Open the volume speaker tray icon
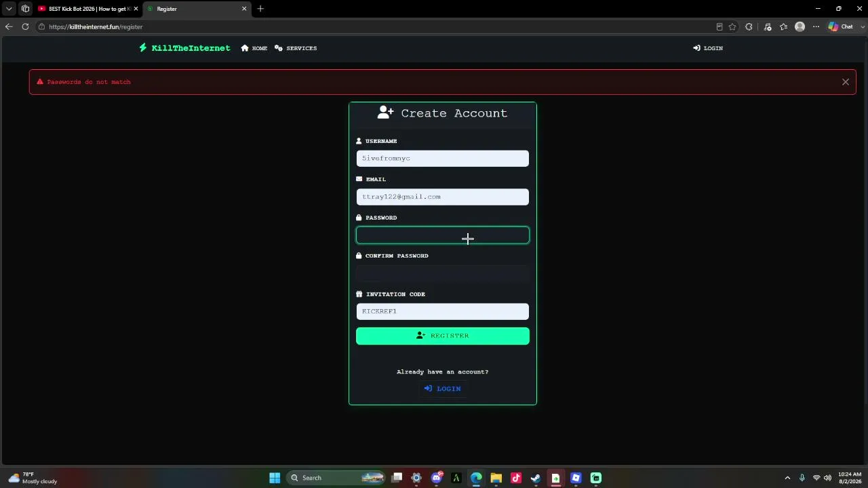 (x=827, y=478)
